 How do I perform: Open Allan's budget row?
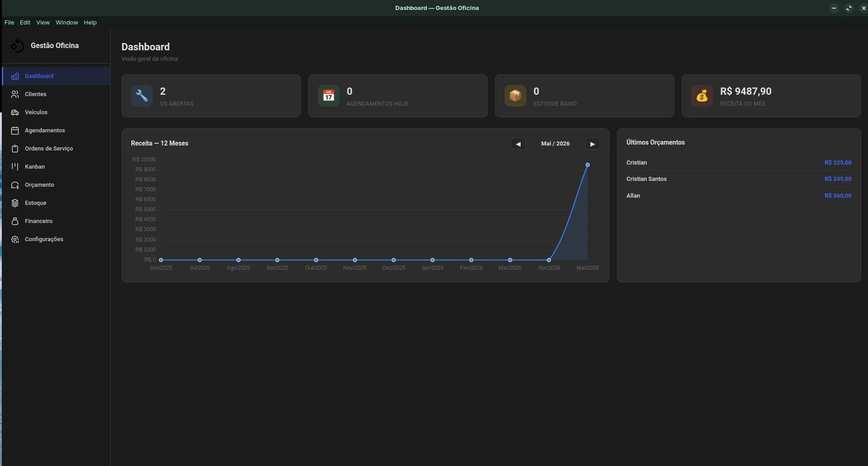tap(739, 196)
